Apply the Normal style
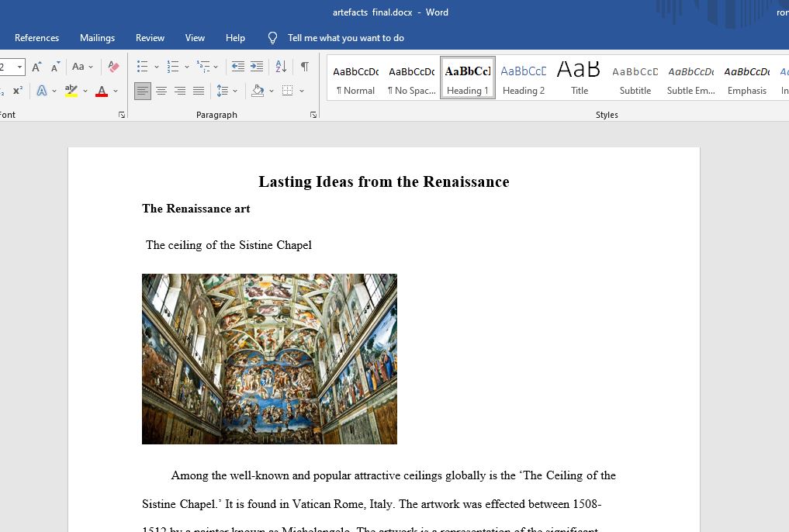The width and height of the screenshot is (789, 532). 356,78
